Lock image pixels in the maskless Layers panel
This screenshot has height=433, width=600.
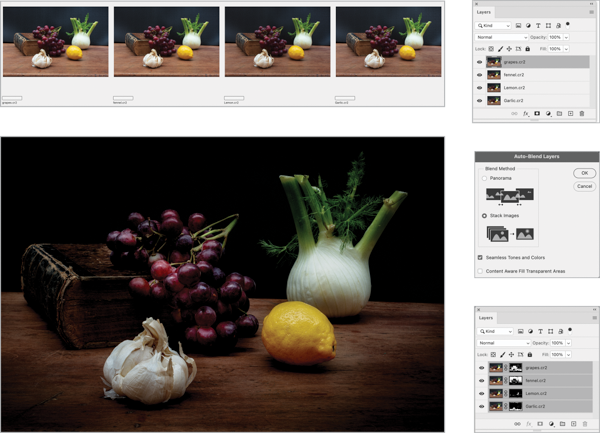(500, 49)
